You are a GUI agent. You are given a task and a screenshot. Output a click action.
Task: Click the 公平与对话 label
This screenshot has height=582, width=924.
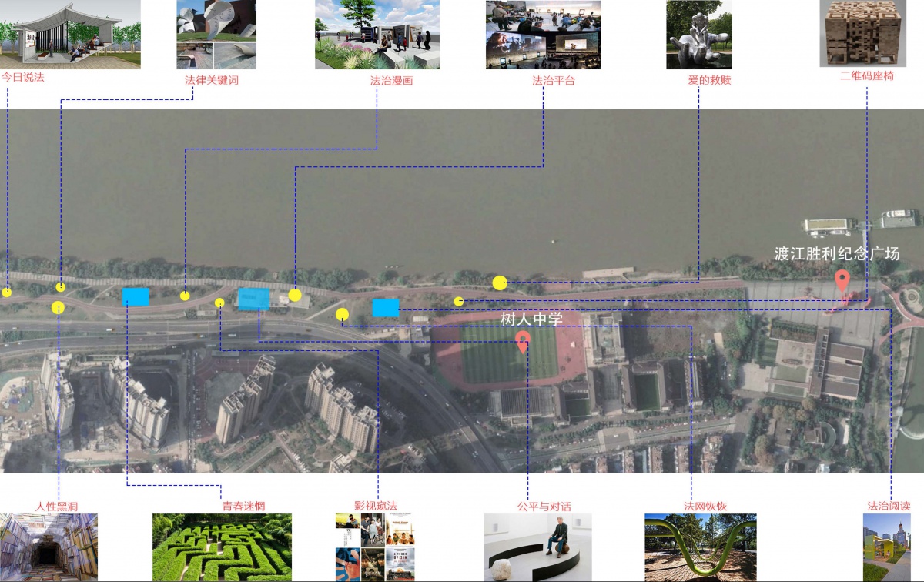544,506
